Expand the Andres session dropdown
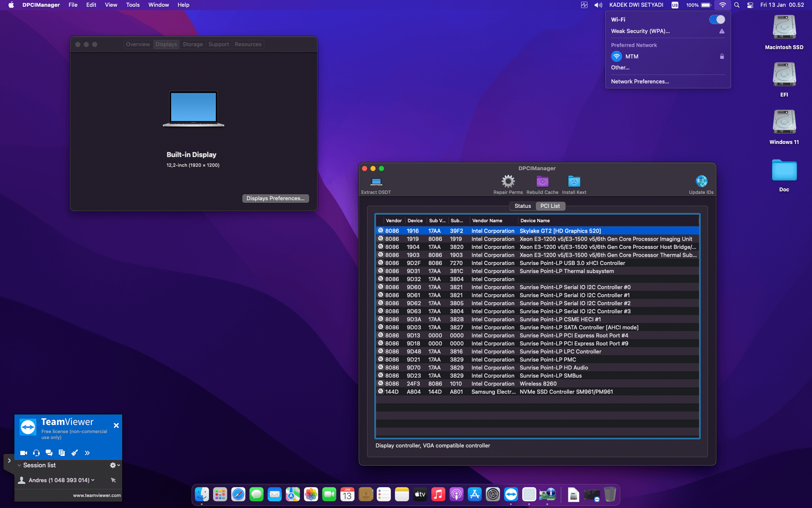812x508 pixels. [93, 480]
